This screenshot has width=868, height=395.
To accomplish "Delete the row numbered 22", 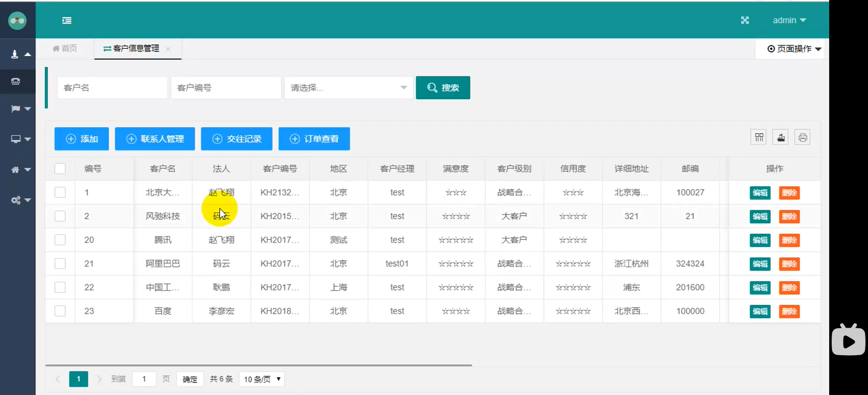I will [789, 288].
